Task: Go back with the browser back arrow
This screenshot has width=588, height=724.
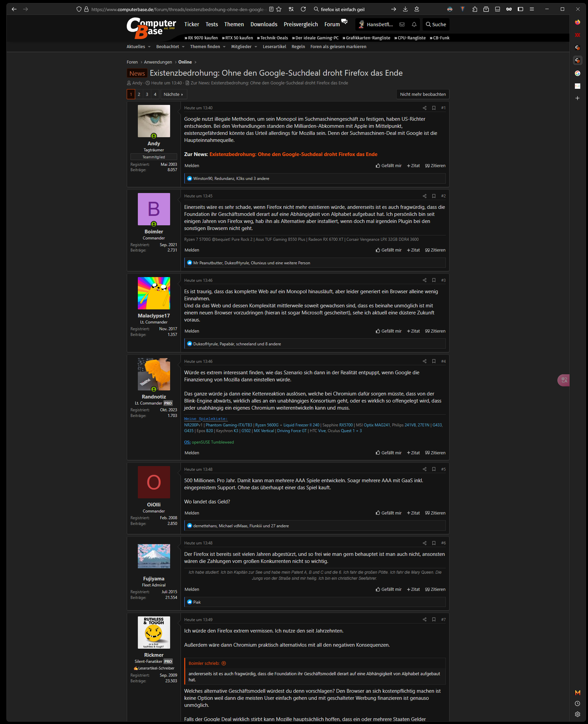Action: 14,9
